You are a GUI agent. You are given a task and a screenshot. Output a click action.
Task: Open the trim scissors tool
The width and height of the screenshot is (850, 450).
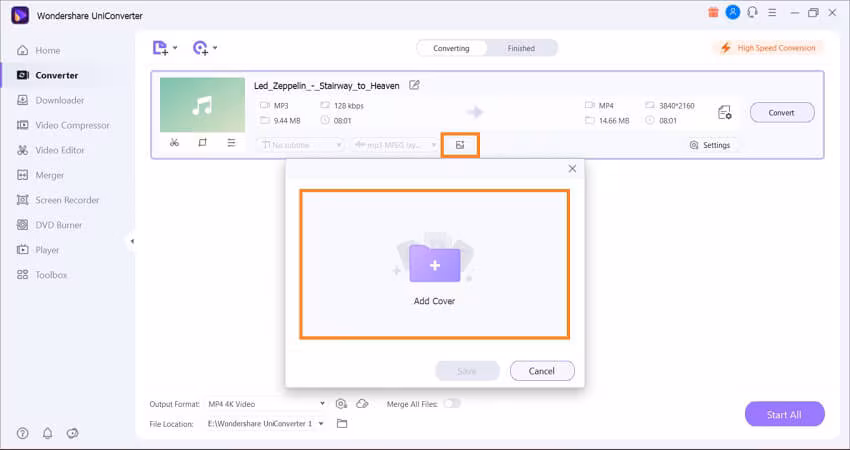174,143
